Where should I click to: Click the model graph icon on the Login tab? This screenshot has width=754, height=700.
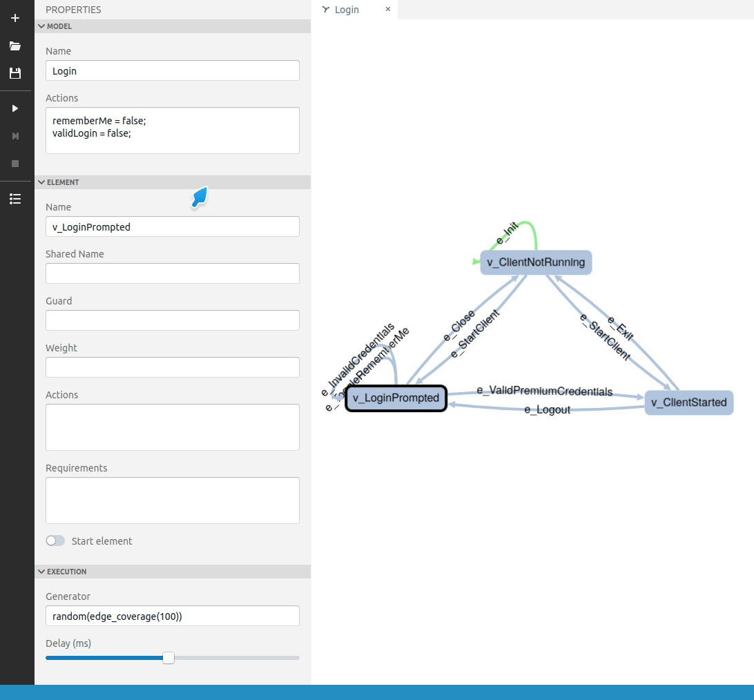[x=325, y=10]
